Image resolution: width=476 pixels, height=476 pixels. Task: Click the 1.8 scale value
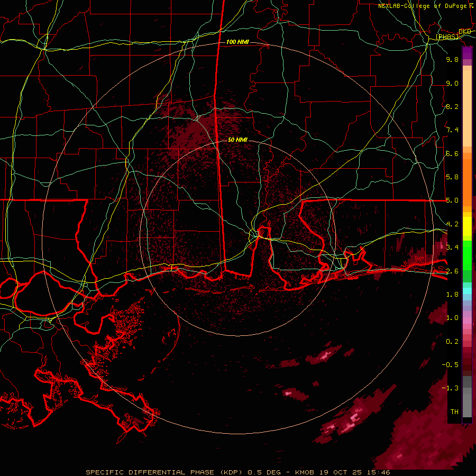tap(452, 295)
